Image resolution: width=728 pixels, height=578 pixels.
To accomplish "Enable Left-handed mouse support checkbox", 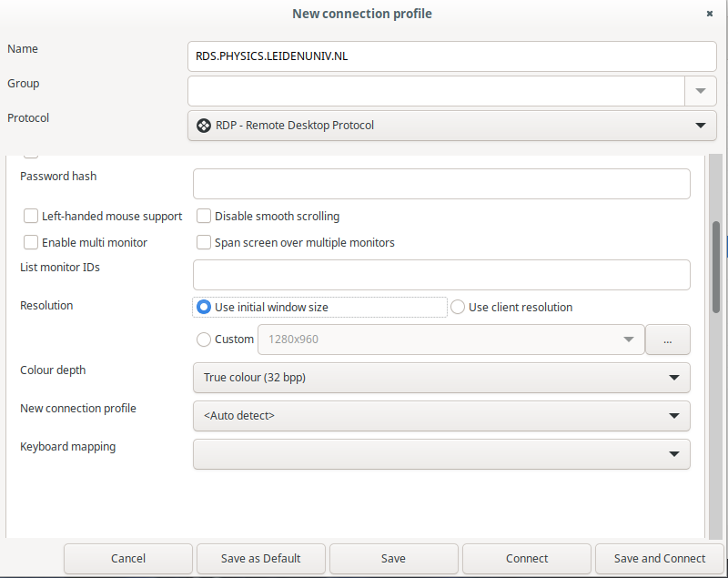I will pos(31,217).
